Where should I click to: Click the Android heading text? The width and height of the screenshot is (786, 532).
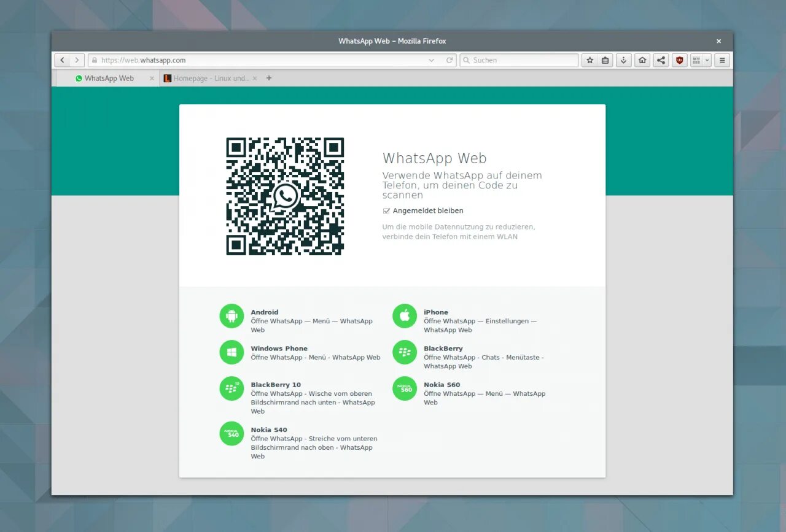click(x=265, y=312)
